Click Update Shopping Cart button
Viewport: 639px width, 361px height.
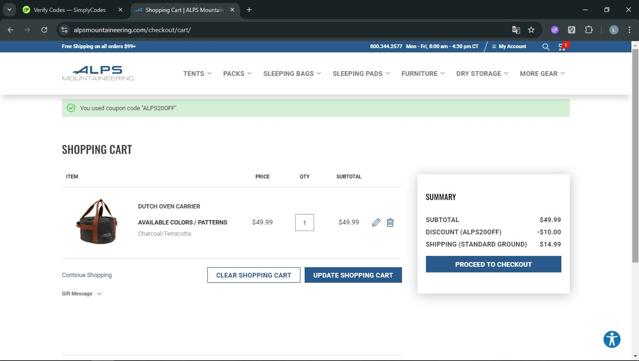(x=353, y=275)
